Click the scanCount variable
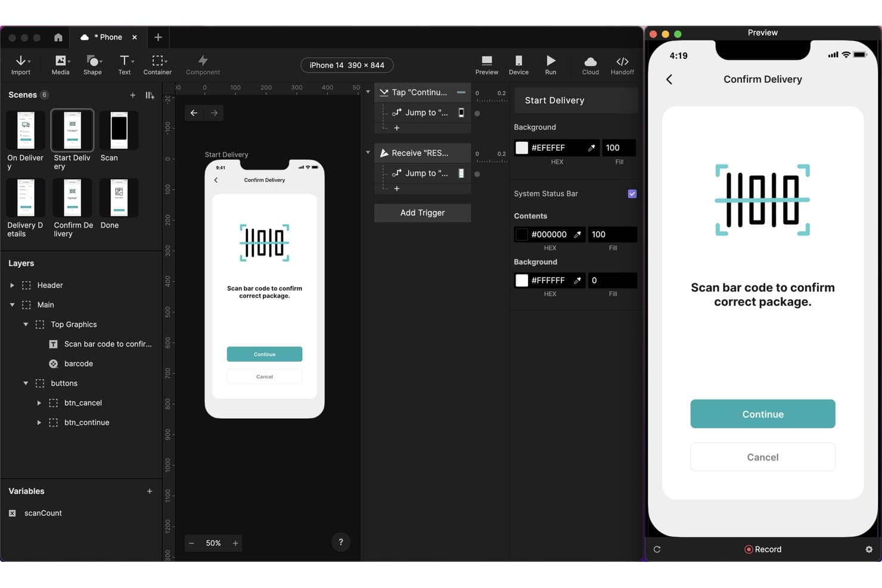Screen dimensions: 882x588 43,514
